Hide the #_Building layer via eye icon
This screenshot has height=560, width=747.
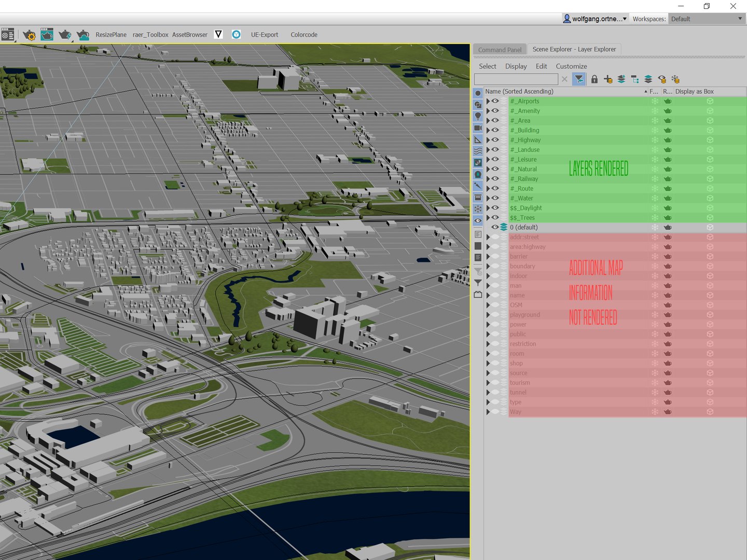coord(495,130)
